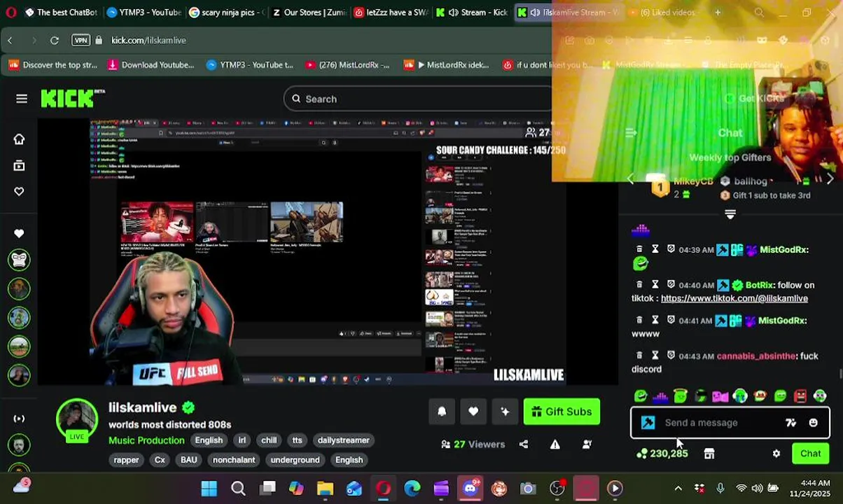Click green Chat send button
Screen dimensions: 843x504
[810, 454]
